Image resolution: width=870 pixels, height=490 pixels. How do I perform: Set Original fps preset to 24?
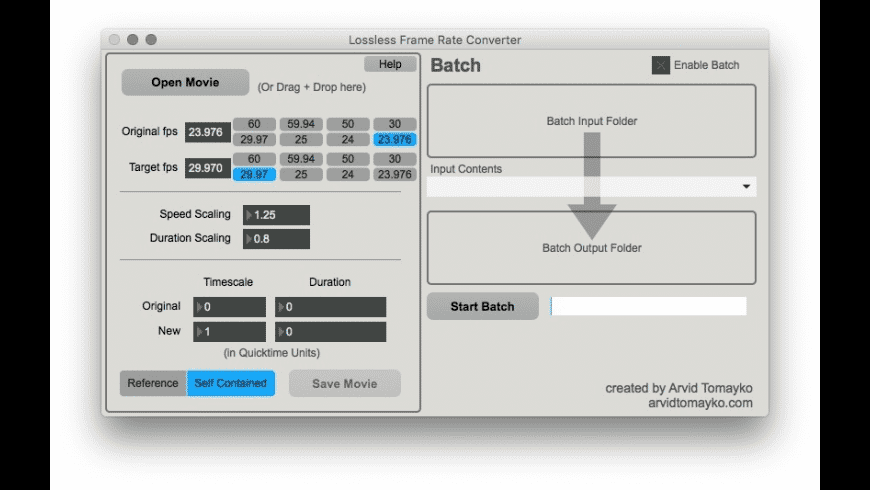(348, 139)
